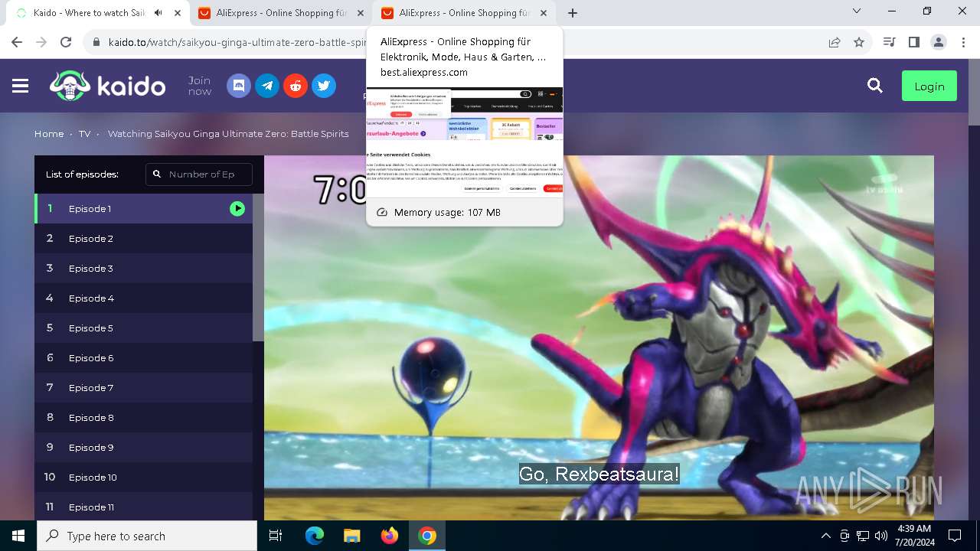The width and height of the screenshot is (980, 551).
Task: Open the tab search dropdown arrow
Action: (857, 11)
